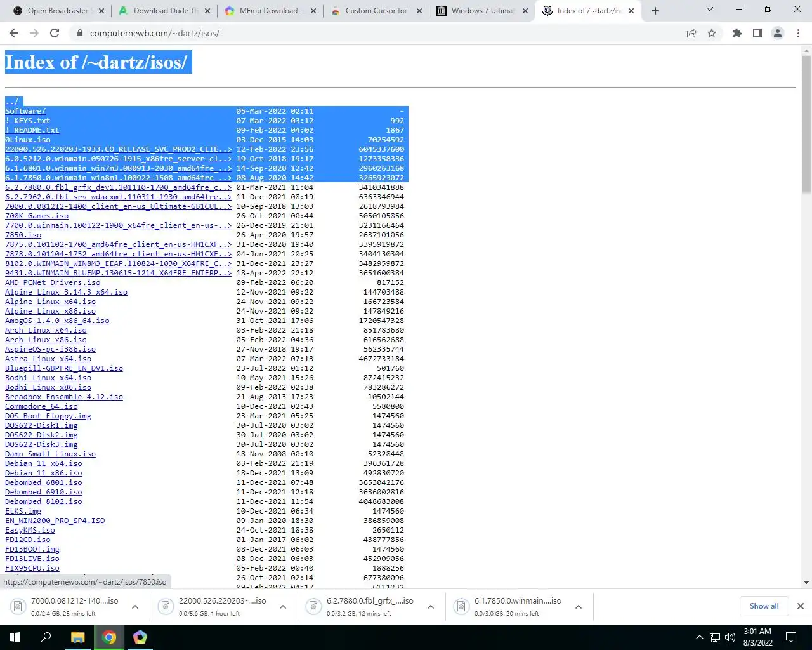Image resolution: width=812 pixels, height=650 pixels.
Task: Download Debombed_6910.iso
Action: (44, 492)
